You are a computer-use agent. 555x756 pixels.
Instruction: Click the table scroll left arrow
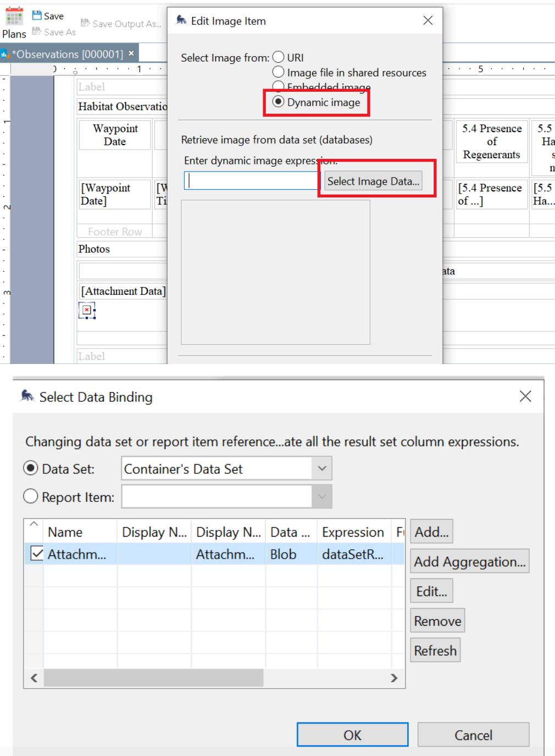point(34,678)
